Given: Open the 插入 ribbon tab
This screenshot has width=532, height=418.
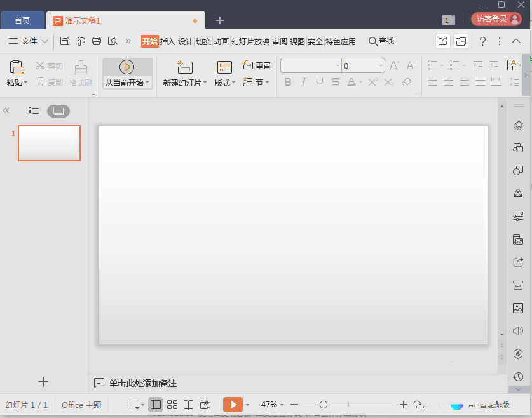Looking at the screenshot, I should (167, 41).
